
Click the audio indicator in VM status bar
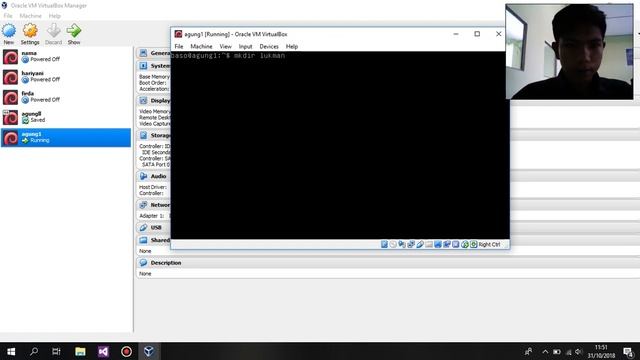[402, 244]
